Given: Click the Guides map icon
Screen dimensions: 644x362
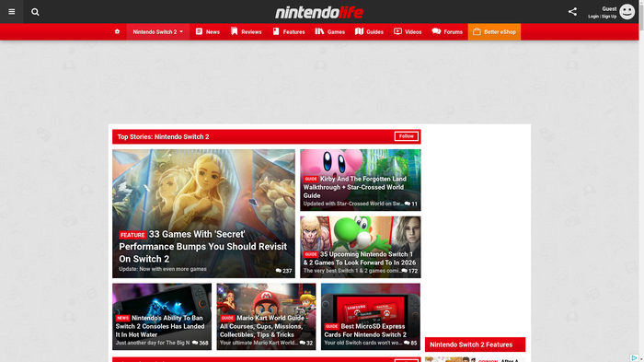Looking at the screenshot, I should tap(360, 31).
